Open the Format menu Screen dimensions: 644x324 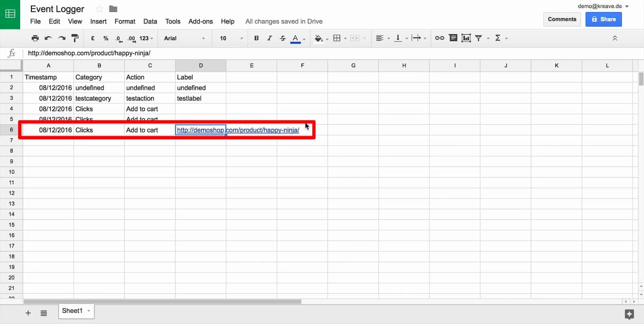[125, 21]
